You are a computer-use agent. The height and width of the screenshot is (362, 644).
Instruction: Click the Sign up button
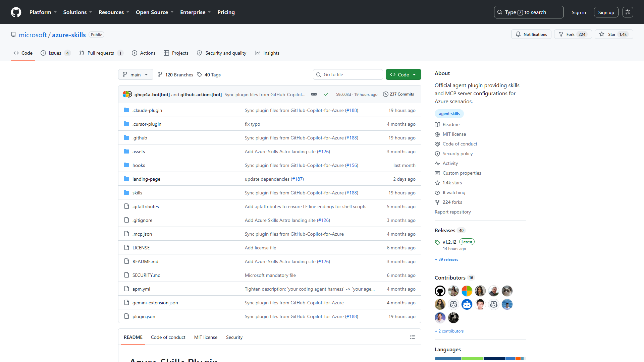coord(606,12)
